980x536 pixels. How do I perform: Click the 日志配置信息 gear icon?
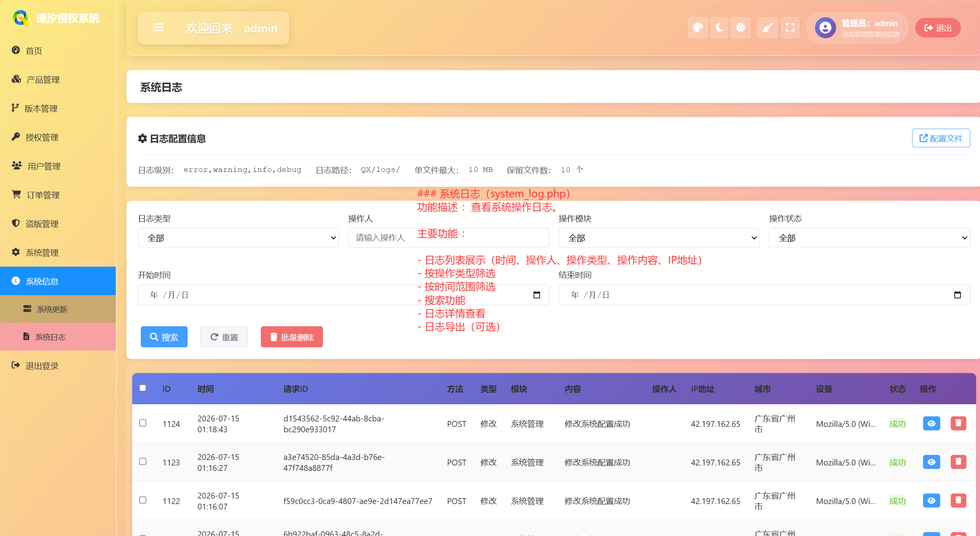142,138
